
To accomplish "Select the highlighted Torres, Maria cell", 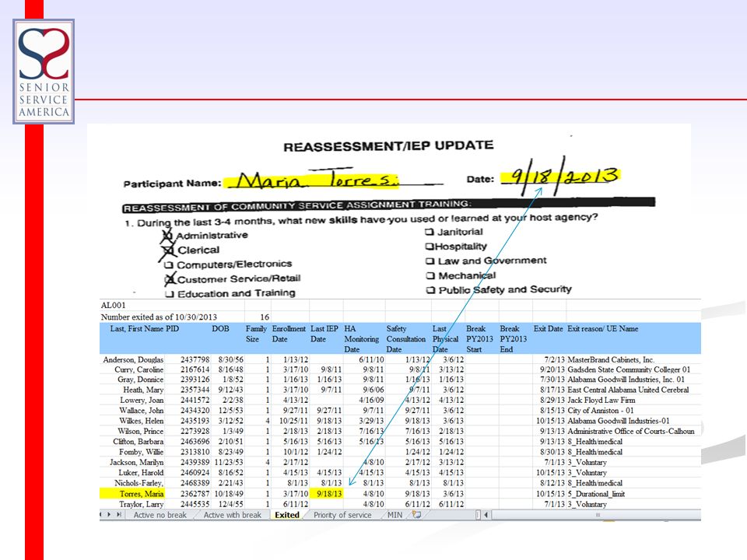I will tap(132, 494).
